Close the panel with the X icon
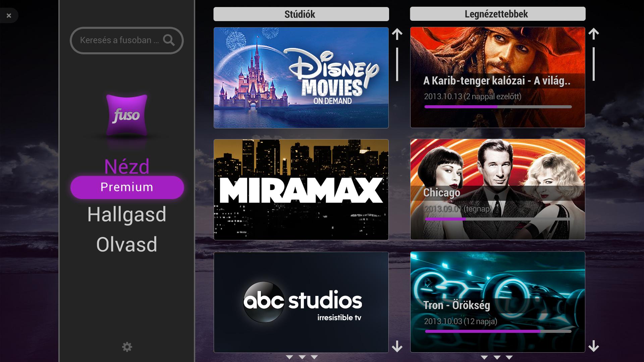Image resolution: width=644 pixels, height=362 pixels. 9,15
